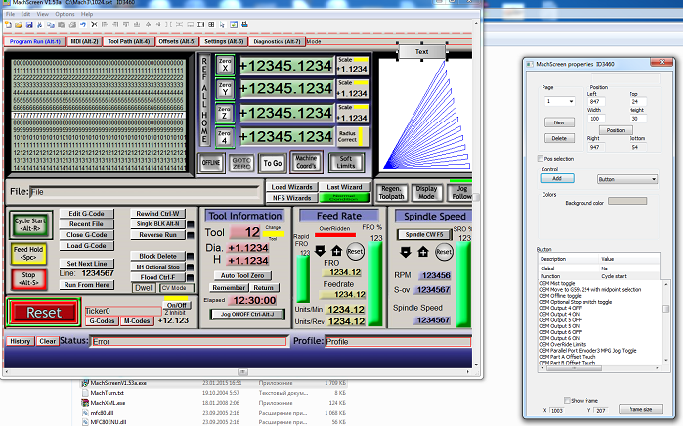Click the feed rate up arrow

(x=337, y=251)
